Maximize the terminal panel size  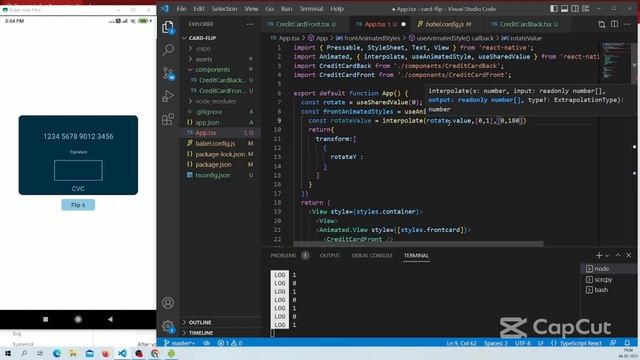coord(618,255)
